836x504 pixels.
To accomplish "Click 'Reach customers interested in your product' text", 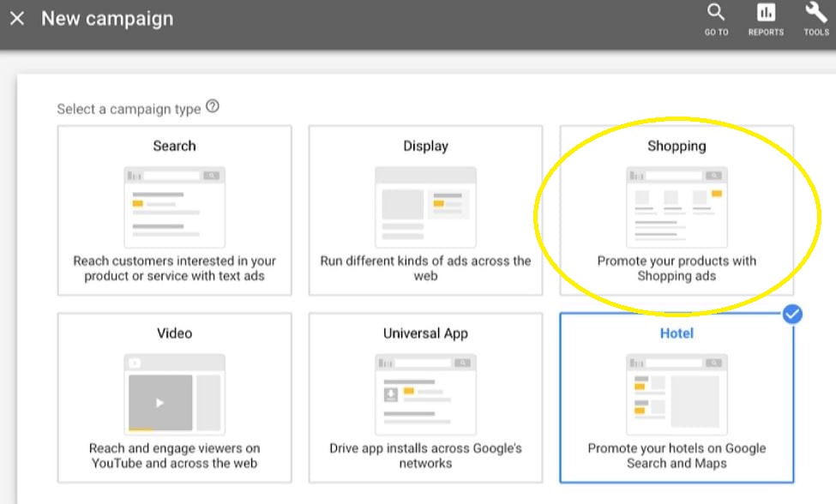I will tap(174, 268).
